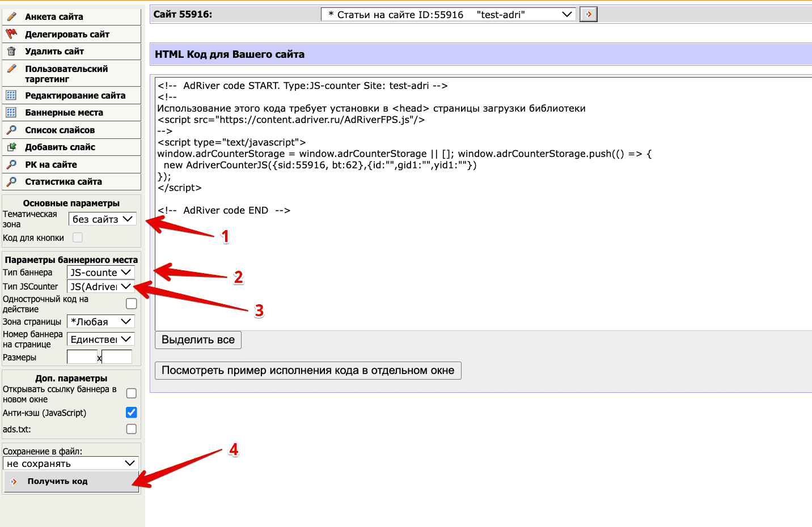Uncheck the Анти-кэш (JavaScript) checkbox
Viewport: 812px width, 527px height.
(132, 413)
